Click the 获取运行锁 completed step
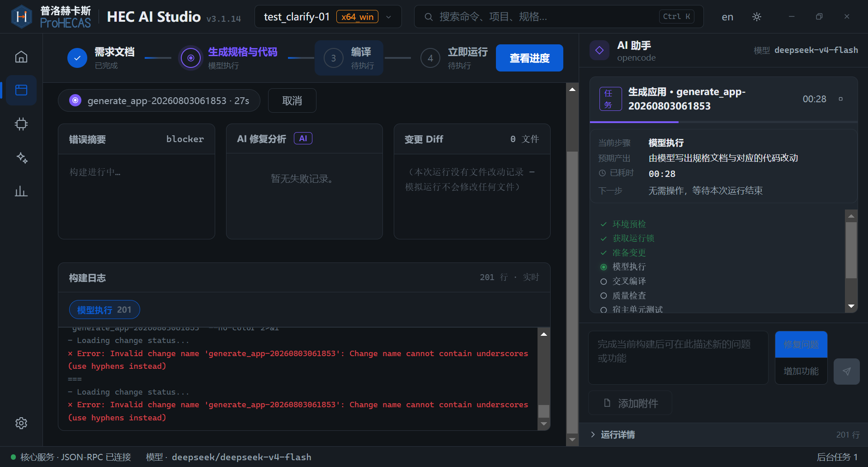868x467 pixels. click(x=627, y=238)
